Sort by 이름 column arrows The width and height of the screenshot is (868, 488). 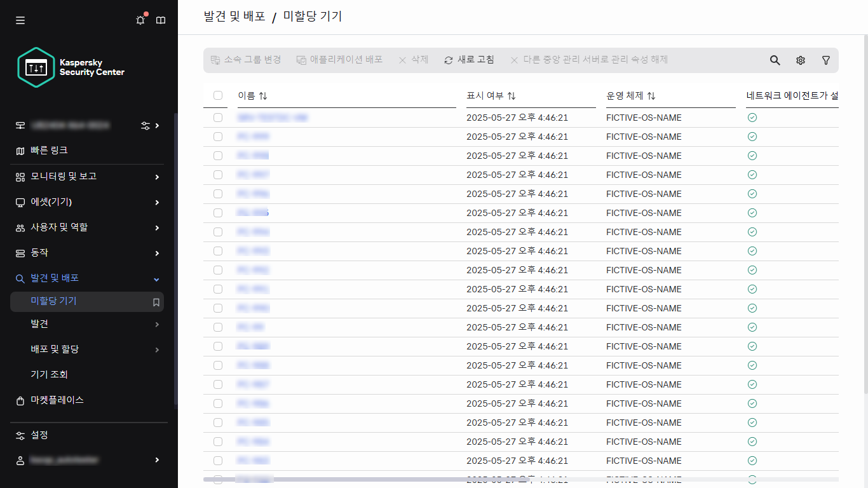pos(263,96)
